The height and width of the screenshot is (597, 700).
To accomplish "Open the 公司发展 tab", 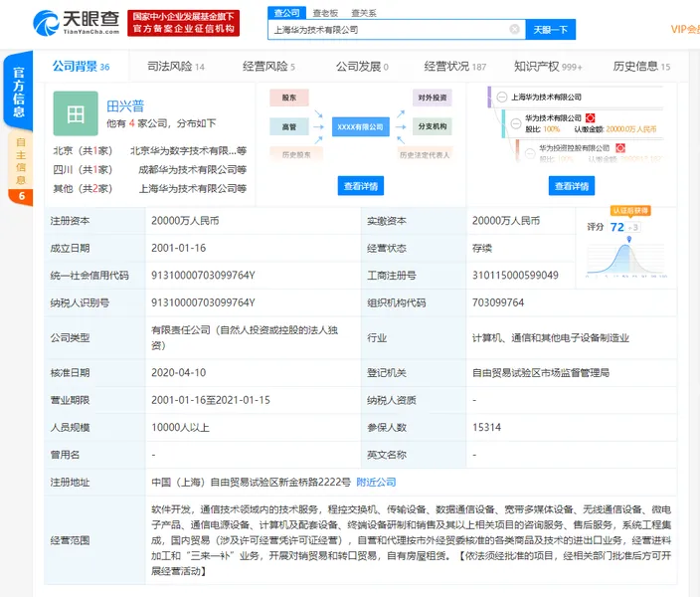I will tap(362, 67).
